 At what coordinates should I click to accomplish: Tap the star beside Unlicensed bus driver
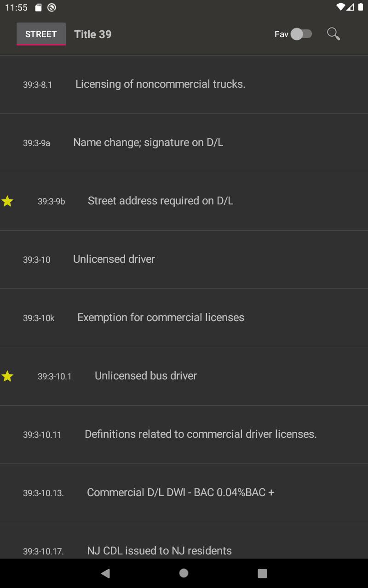(x=7, y=377)
